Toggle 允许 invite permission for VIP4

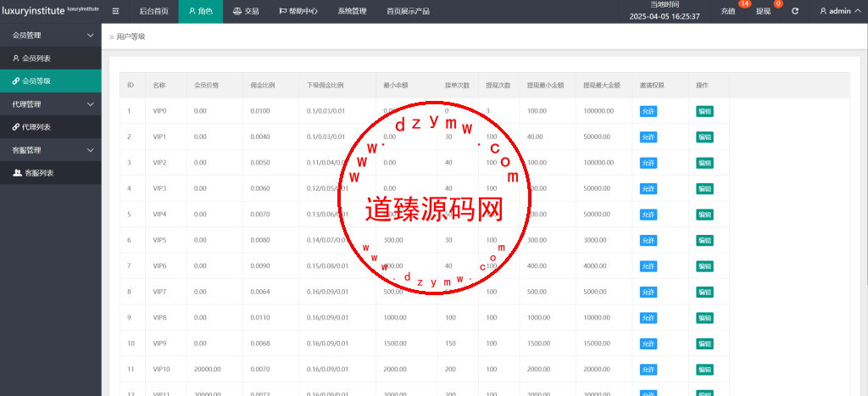point(648,215)
